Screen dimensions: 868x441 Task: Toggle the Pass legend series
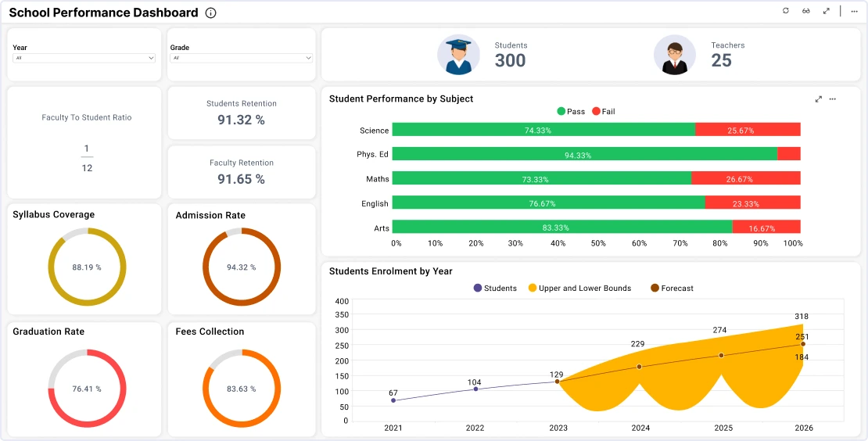(x=571, y=112)
